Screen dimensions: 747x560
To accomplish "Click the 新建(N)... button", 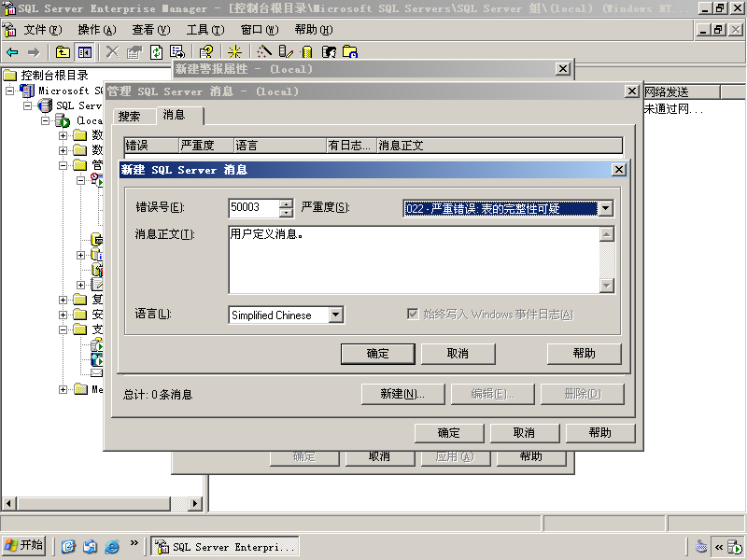I will 402,394.
